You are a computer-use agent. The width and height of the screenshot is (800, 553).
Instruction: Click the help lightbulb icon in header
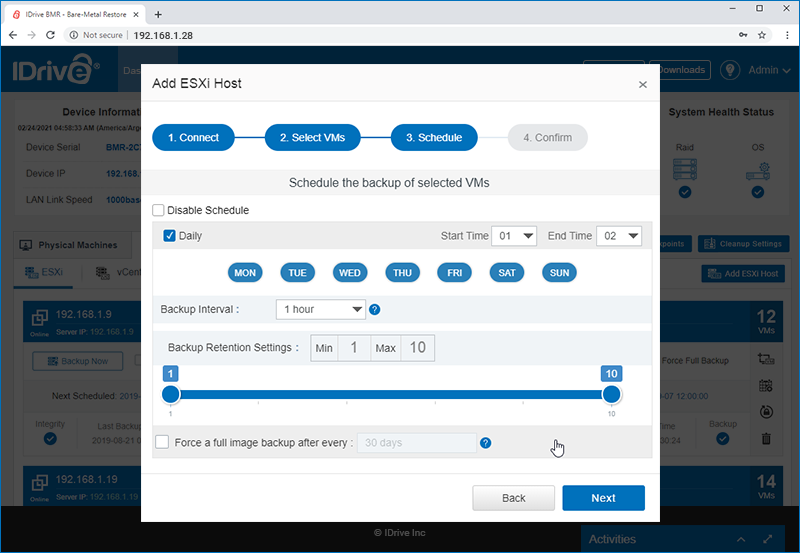[730, 70]
